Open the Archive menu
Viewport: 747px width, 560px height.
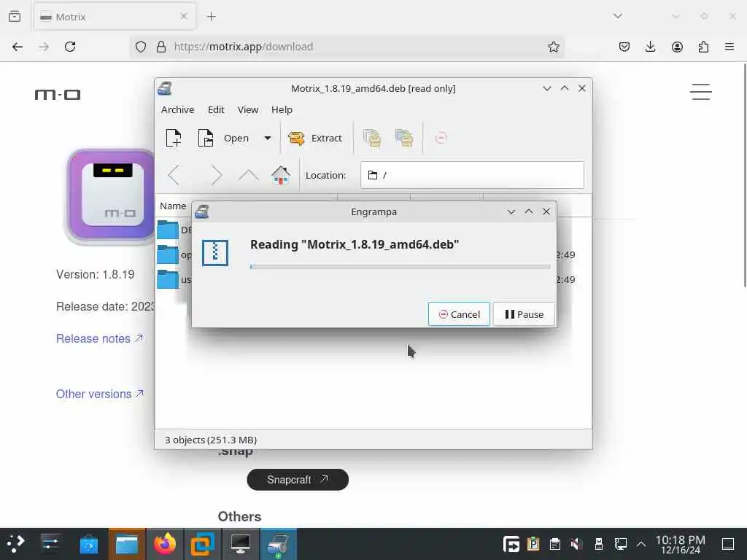178,109
